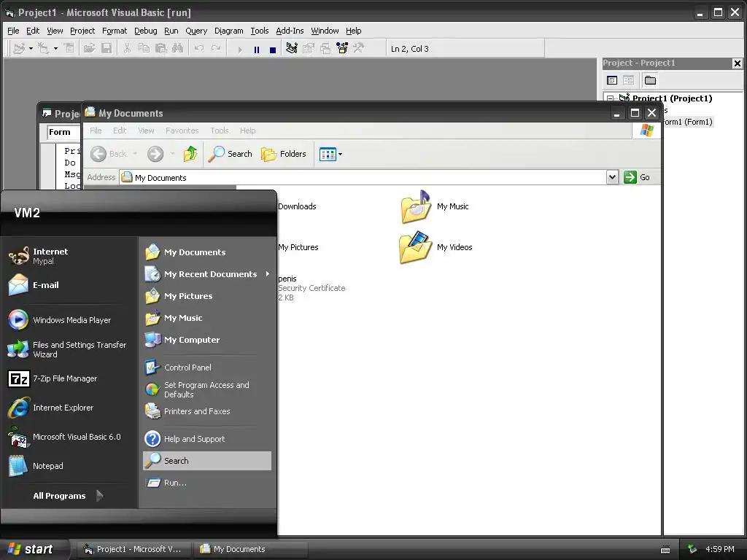Open Favorites menu in My Documents window

tap(182, 131)
